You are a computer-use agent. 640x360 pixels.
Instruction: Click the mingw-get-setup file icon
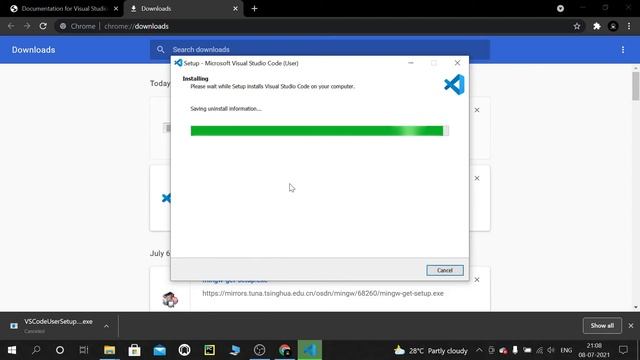coord(170,299)
